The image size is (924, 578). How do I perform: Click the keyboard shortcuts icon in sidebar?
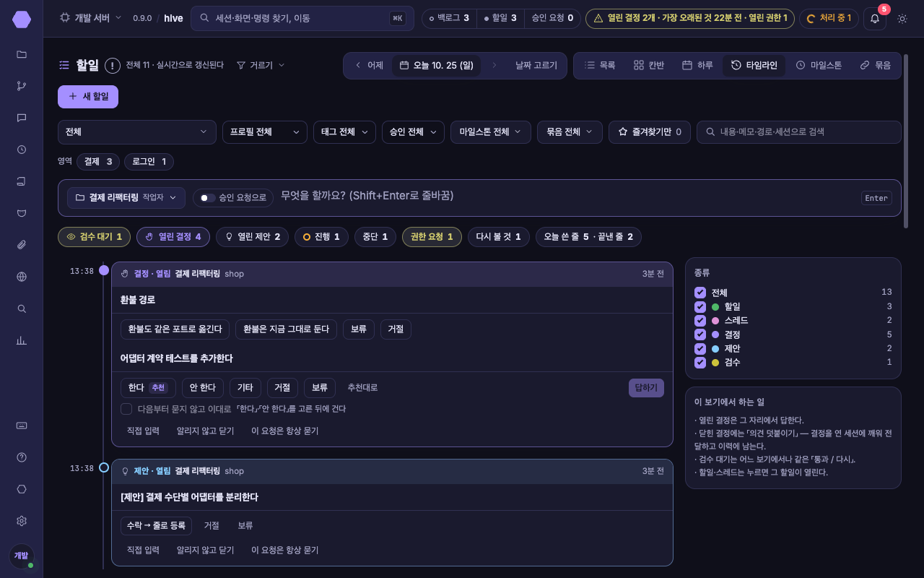point(22,426)
